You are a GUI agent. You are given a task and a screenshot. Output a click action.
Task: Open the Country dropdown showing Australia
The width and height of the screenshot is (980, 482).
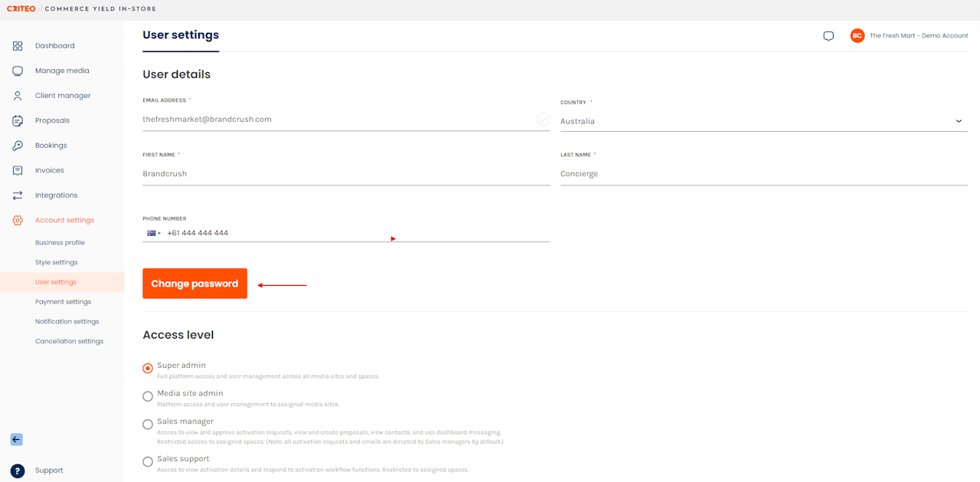click(x=764, y=121)
